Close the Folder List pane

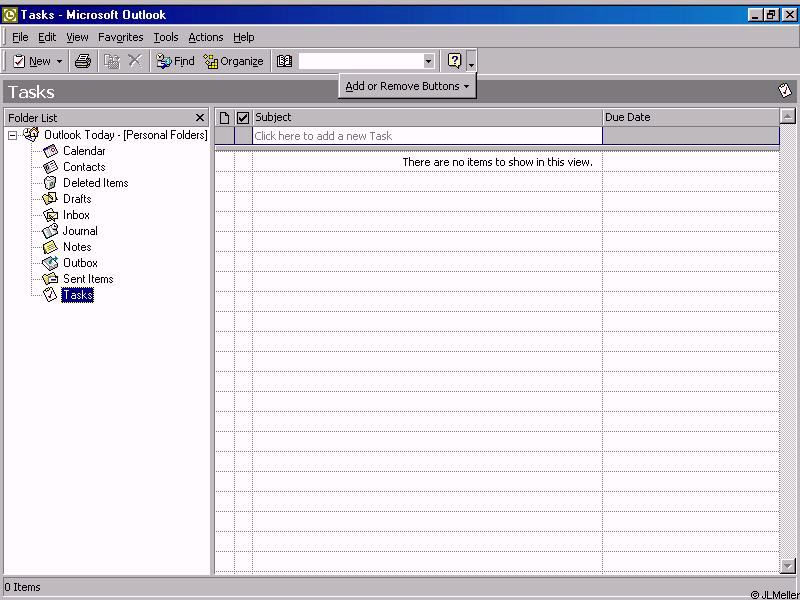[x=199, y=118]
